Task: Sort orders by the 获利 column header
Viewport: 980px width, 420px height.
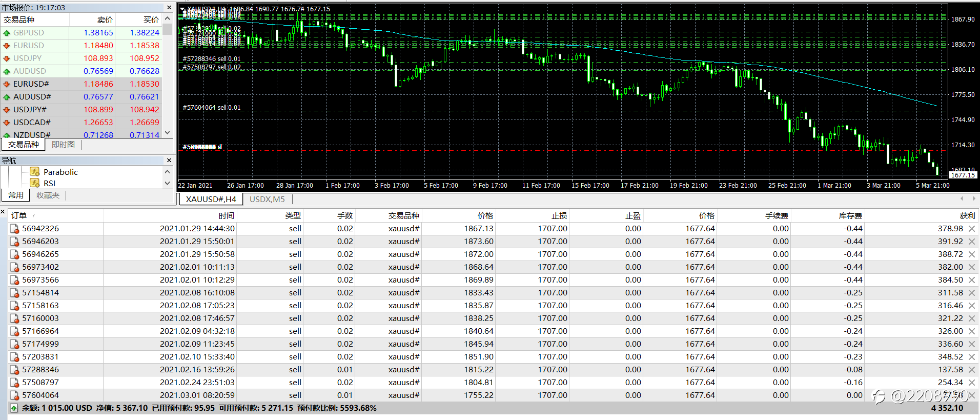Action: (x=967, y=216)
